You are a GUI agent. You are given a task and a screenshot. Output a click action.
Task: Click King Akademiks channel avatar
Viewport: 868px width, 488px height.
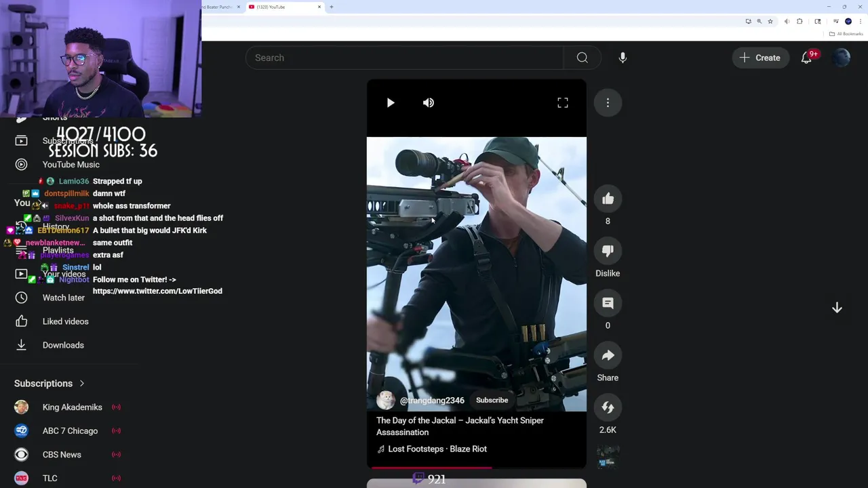click(22, 407)
